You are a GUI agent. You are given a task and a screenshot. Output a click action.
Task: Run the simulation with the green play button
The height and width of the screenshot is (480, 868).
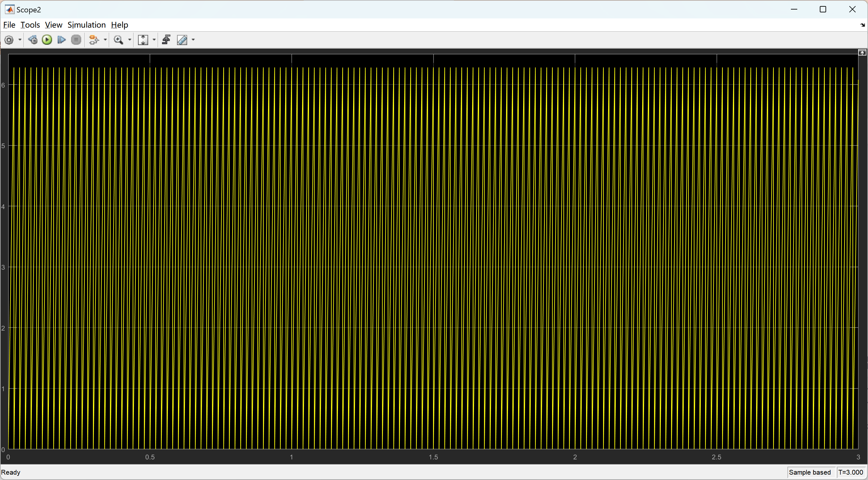[47, 40]
